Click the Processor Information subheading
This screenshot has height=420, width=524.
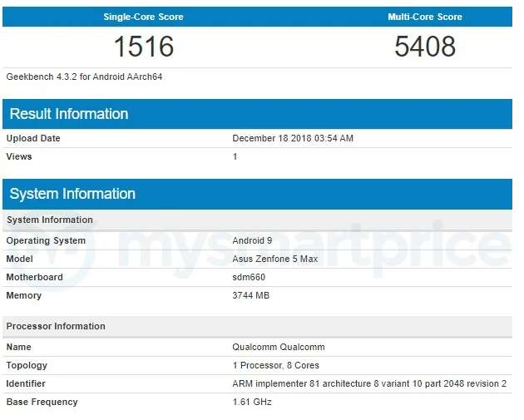pyautogui.click(x=56, y=326)
